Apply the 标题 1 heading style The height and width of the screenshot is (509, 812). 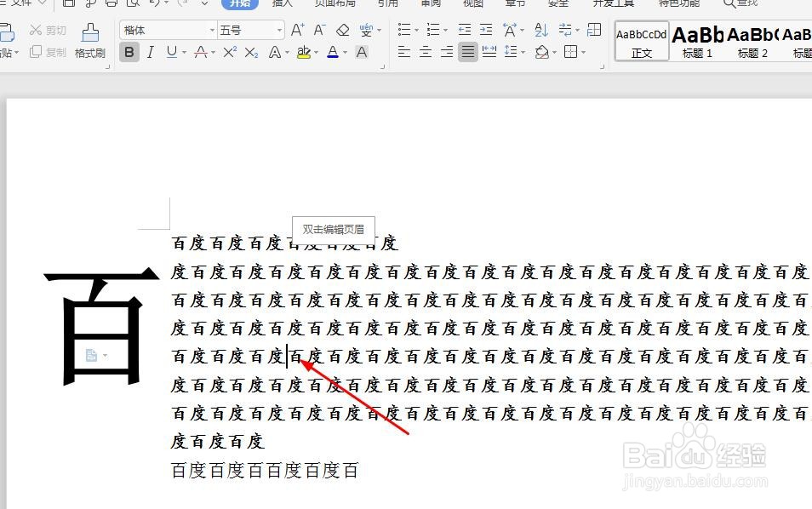tap(697, 42)
